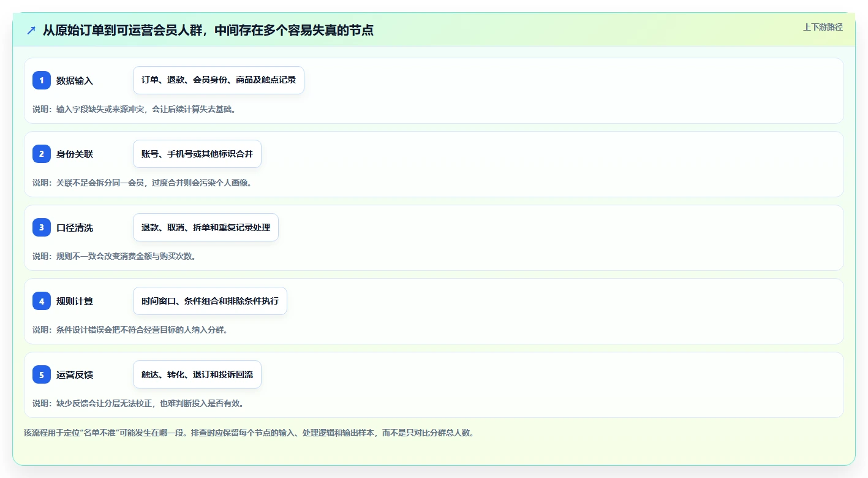Click the 身份关联 step label

tap(75, 154)
